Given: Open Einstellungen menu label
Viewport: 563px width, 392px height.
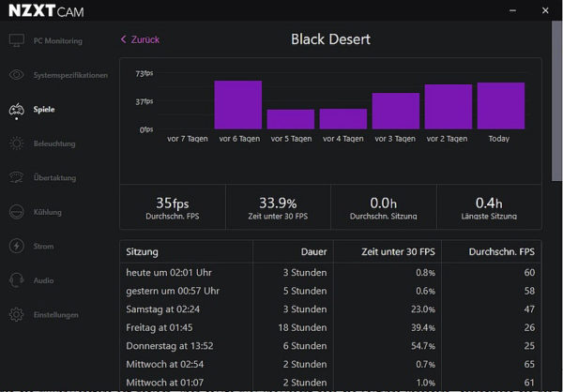Looking at the screenshot, I should point(55,315).
